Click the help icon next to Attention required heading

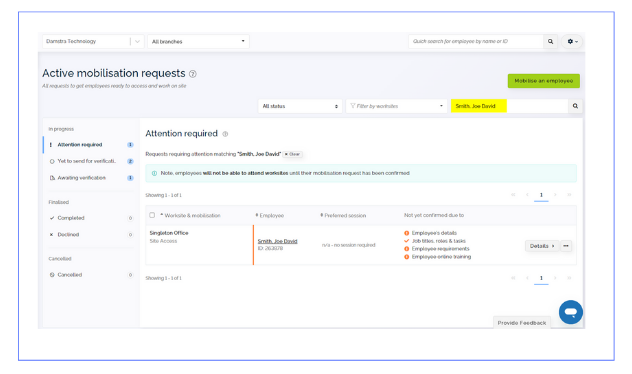225,134
